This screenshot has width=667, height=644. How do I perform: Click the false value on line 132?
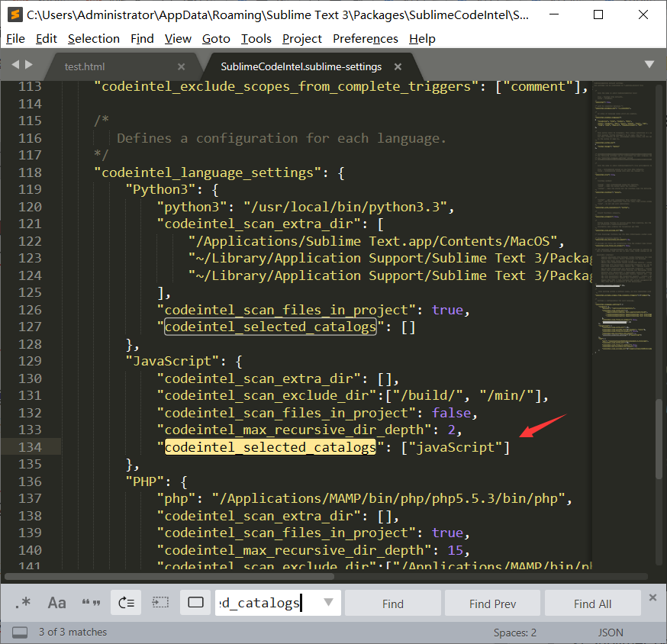tap(451, 413)
